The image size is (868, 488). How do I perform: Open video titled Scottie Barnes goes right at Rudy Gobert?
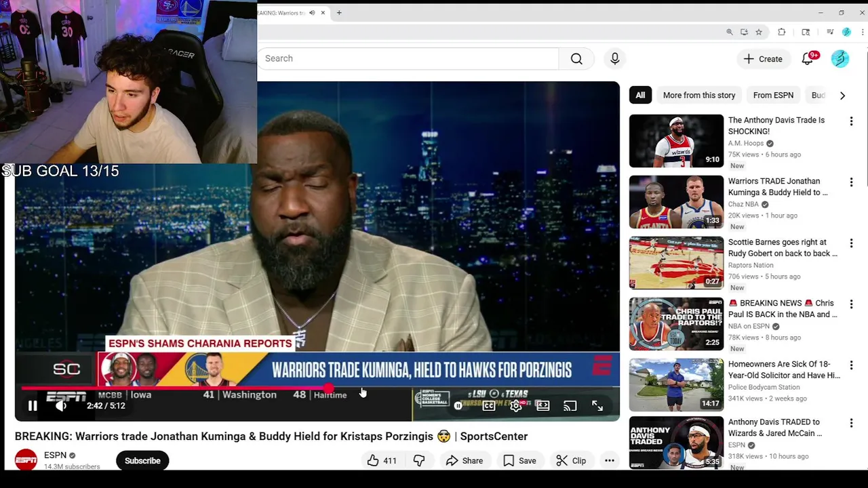tap(783, 247)
